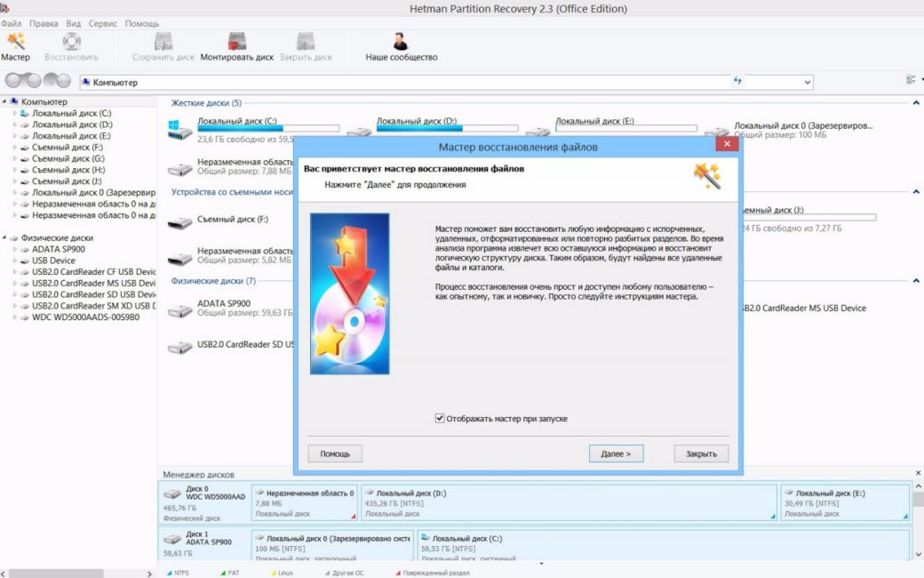
Task: Select Съемный диск (F:) icon in main panel
Action: coord(180,223)
